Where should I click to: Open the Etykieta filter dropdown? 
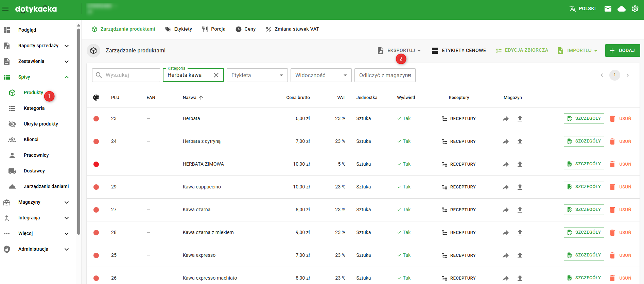[x=257, y=75]
